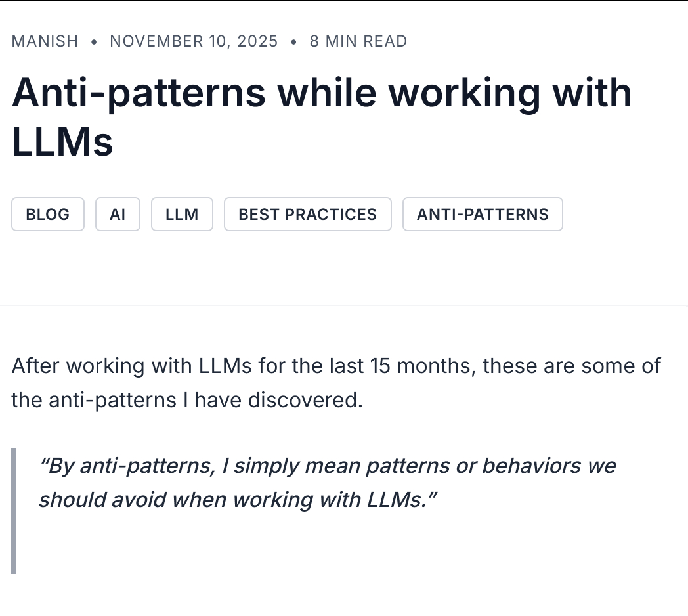Open the ANTI-PATTERNS tag
This screenshot has height=616, width=688.
point(483,214)
